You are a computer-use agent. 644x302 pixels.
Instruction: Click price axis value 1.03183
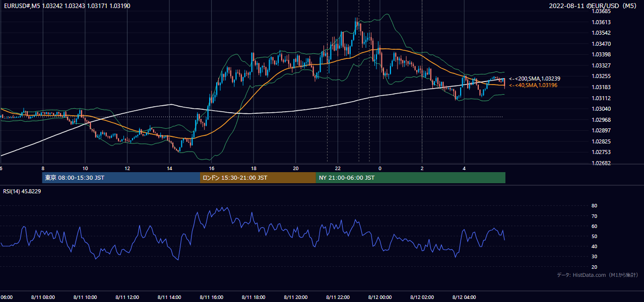(x=602, y=87)
